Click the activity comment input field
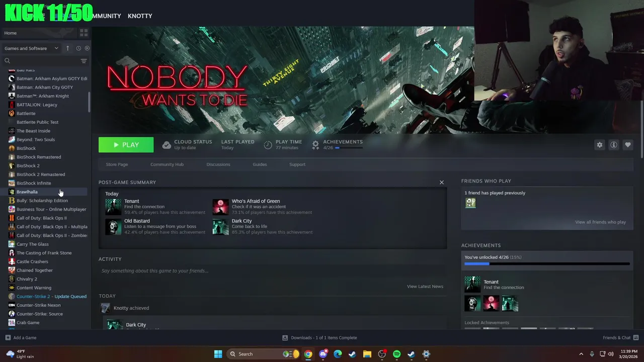644x362 pixels. tap(272, 271)
